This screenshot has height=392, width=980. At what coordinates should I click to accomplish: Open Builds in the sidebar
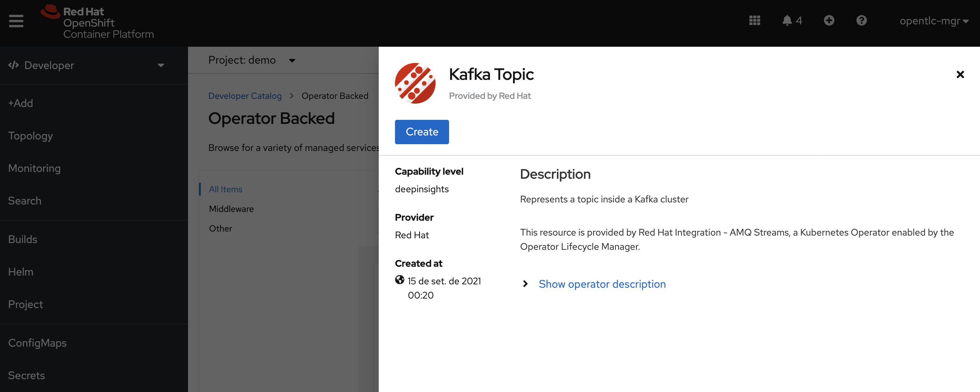coord(22,239)
